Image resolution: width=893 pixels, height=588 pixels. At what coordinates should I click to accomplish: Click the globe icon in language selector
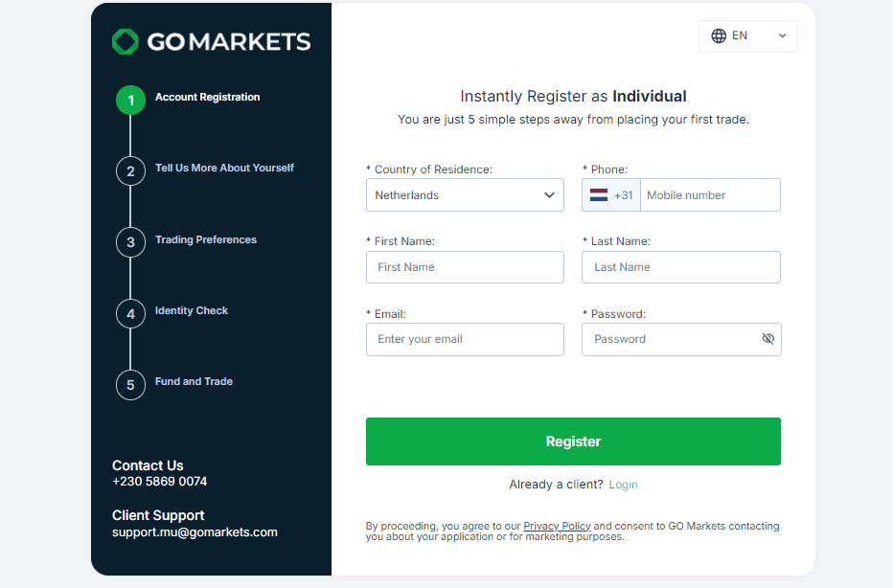(x=719, y=35)
